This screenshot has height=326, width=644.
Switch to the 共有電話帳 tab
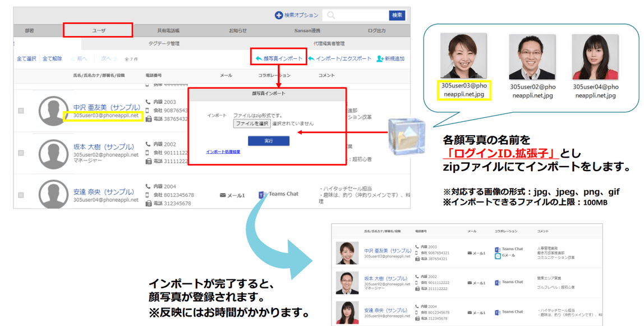click(x=168, y=30)
